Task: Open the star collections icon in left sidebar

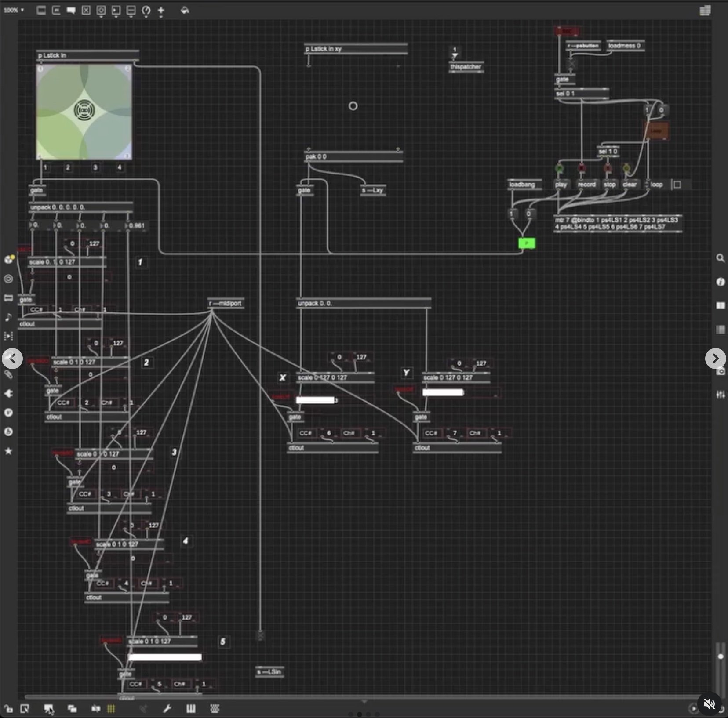Action: click(8, 451)
